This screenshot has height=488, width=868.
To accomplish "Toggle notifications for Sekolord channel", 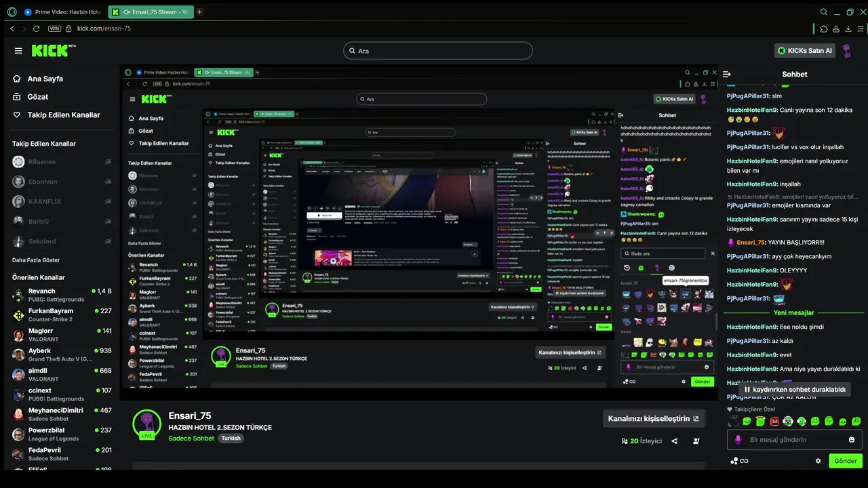I will (x=108, y=241).
